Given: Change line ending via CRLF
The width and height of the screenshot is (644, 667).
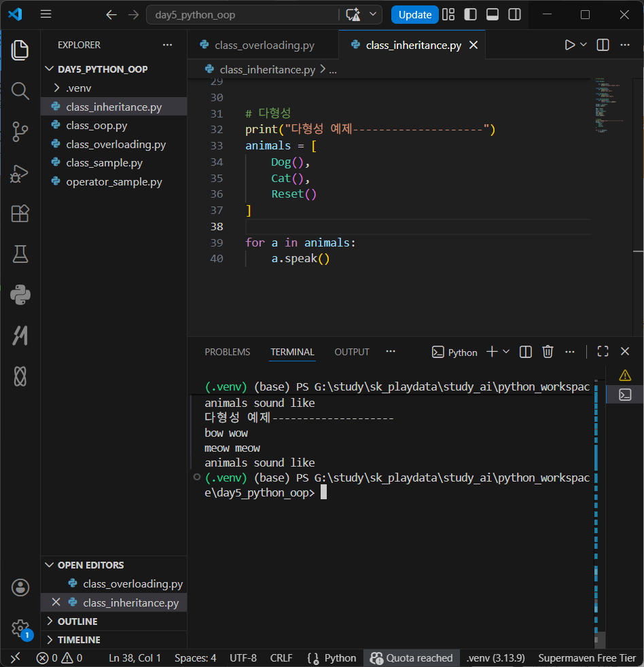Looking at the screenshot, I should 281,658.
